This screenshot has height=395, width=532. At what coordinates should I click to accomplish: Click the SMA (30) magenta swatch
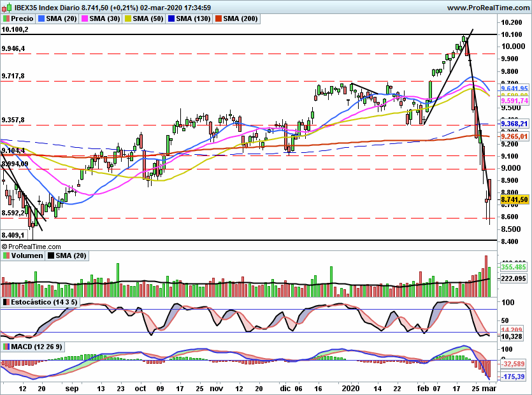pos(85,18)
